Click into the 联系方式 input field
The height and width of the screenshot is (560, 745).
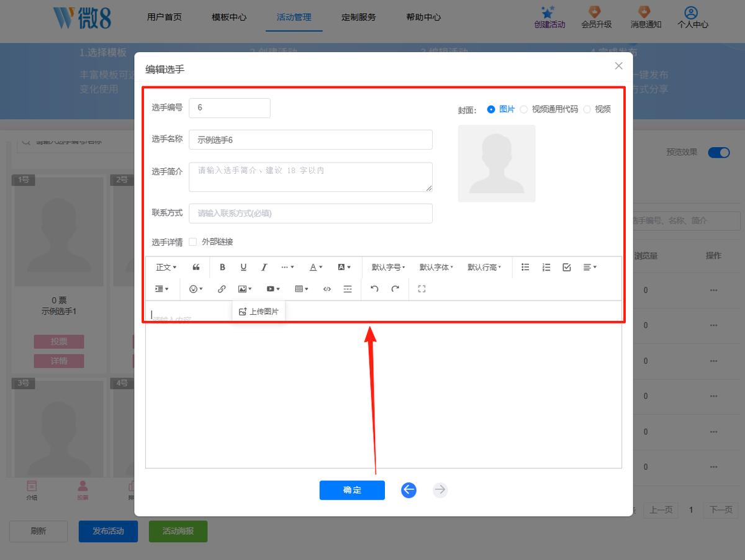coord(310,214)
